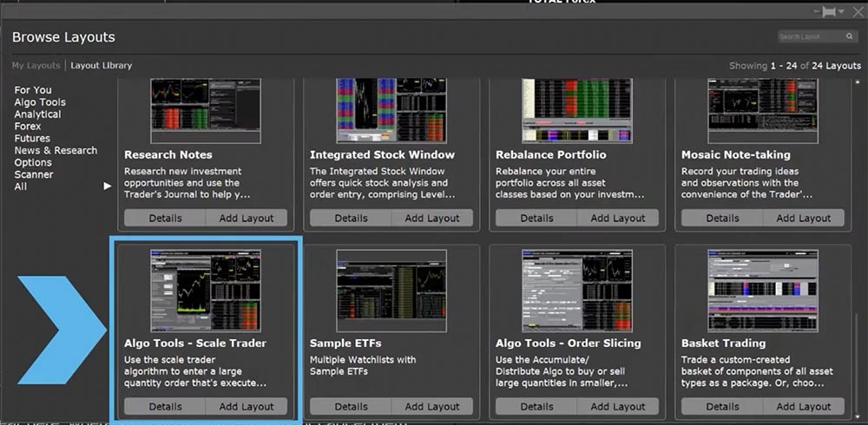Show Details for Sample ETFs

(x=351, y=406)
